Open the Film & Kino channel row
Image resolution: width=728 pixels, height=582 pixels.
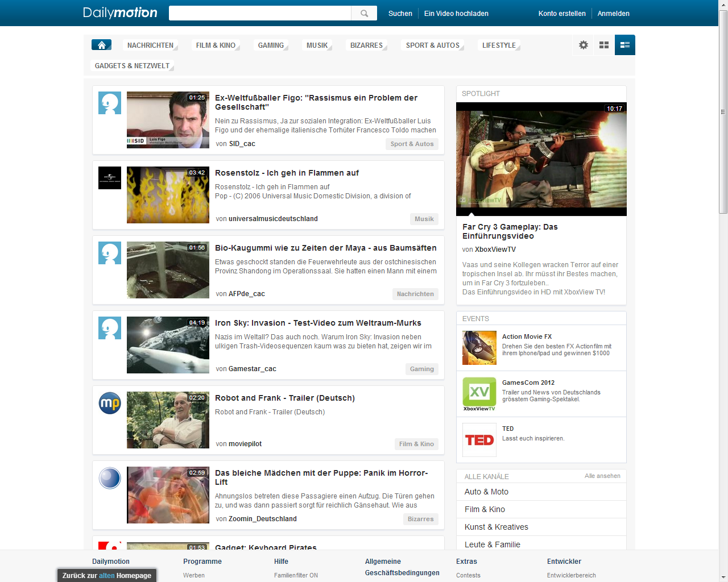tap(541, 509)
